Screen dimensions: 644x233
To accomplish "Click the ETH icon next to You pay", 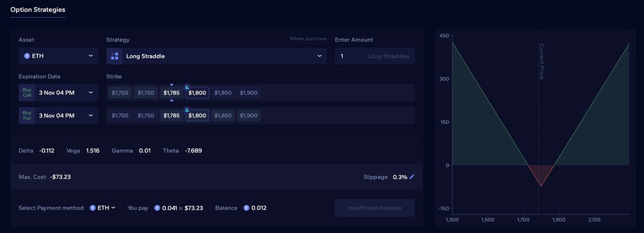I will click(157, 208).
